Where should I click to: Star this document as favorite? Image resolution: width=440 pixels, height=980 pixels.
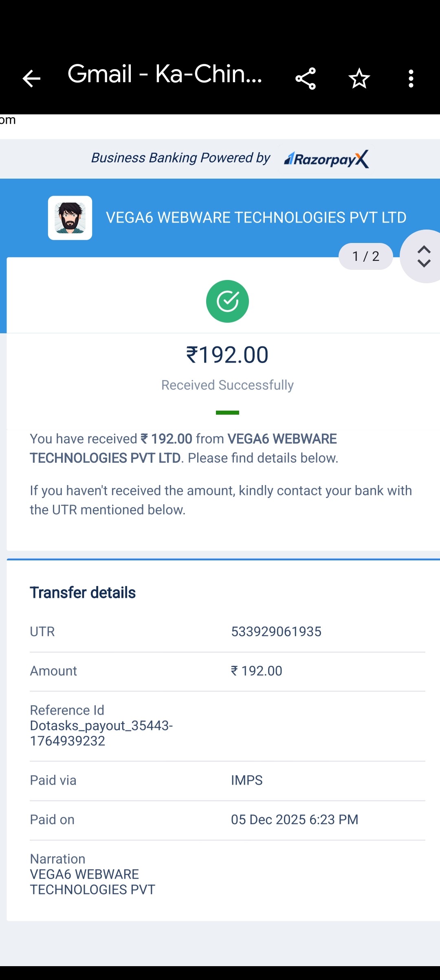pos(359,79)
